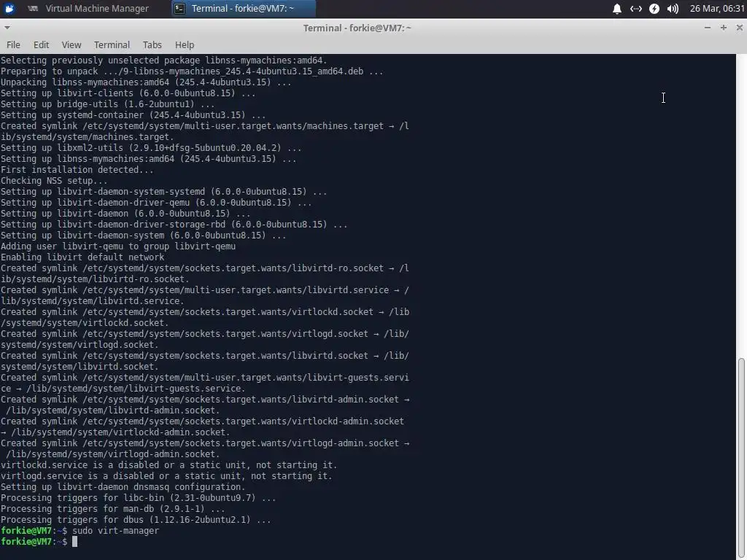Viewport: 747px width, 560px height.
Task: Click 'Adding user libvirt-qemu to group' line
Action: tap(118, 246)
